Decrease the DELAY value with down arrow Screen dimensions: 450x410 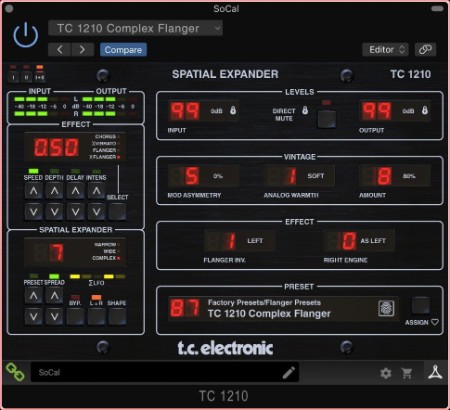click(x=75, y=212)
